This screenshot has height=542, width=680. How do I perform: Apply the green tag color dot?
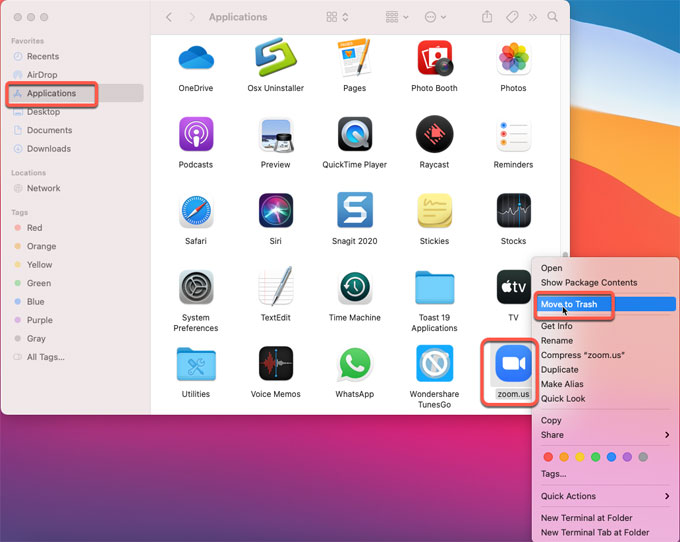pos(595,457)
